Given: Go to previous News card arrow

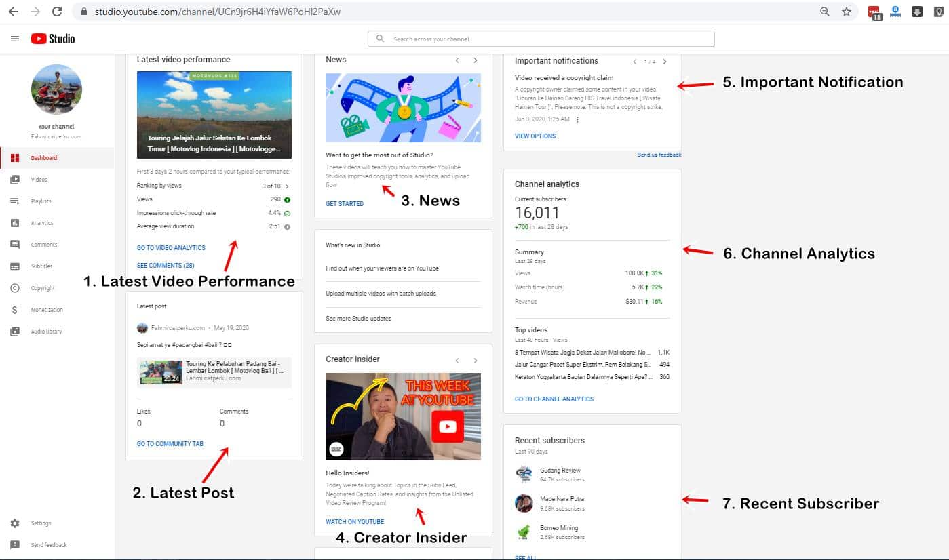Looking at the screenshot, I should click(457, 60).
